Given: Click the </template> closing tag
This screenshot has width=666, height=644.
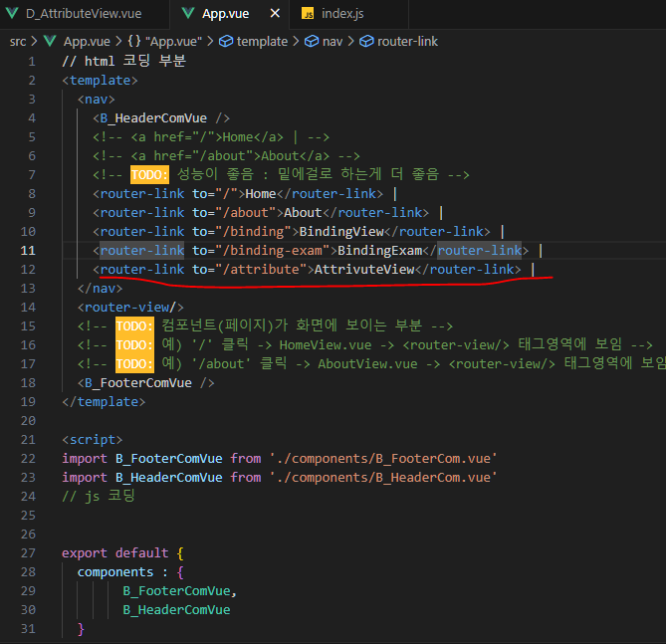Looking at the screenshot, I should [x=104, y=402].
